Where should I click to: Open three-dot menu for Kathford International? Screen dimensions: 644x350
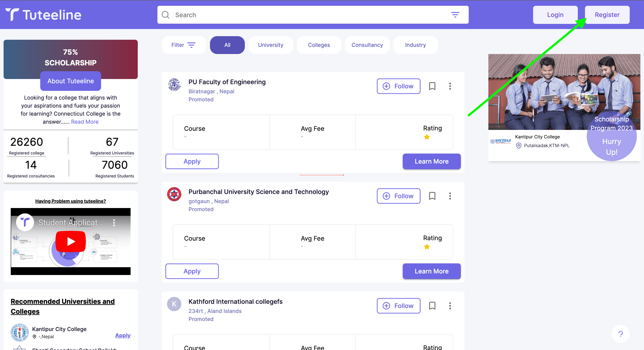(450, 306)
